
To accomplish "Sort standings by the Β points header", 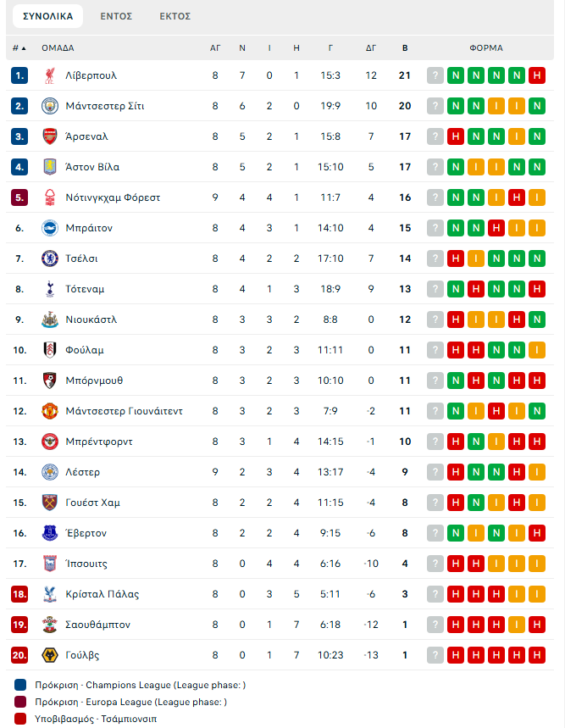I will coord(405,47).
